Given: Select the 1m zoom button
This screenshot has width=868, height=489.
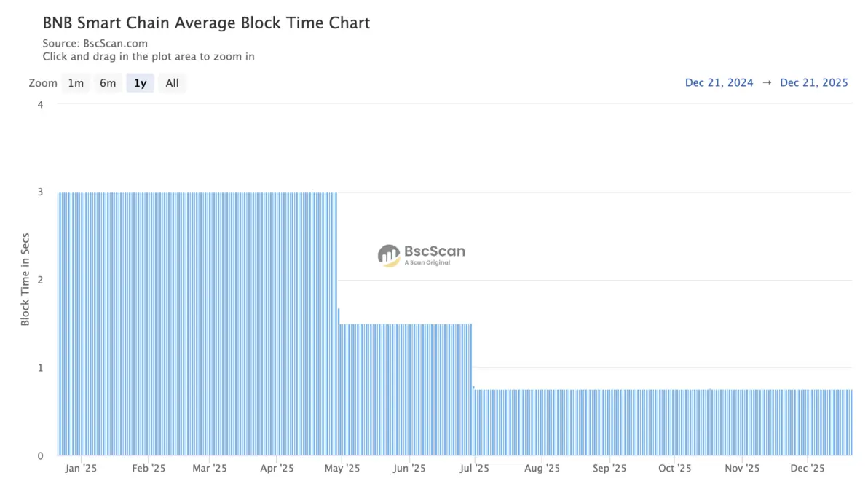Looking at the screenshot, I should pos(76,83).
